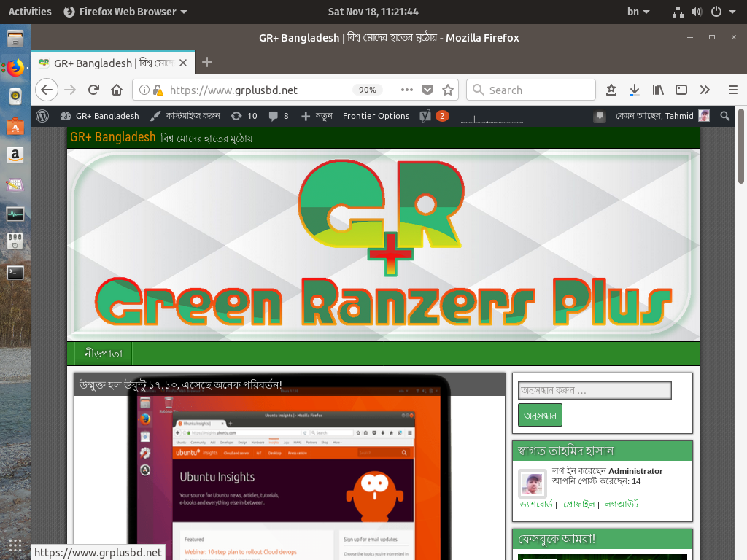Image resolution: width=747 pixels, height=560 pixels.
Task: Select the GR+ Bangladesh browser tab
Action: [x=113, y=63]
